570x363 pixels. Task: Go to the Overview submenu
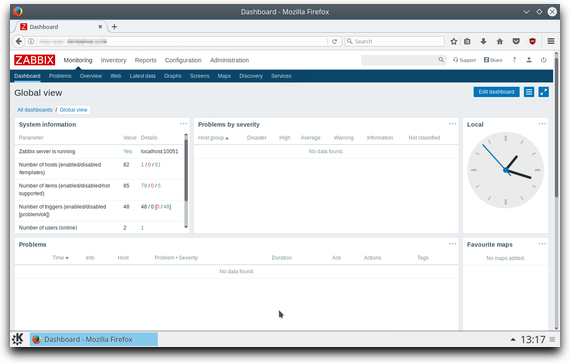coord(91,76)
